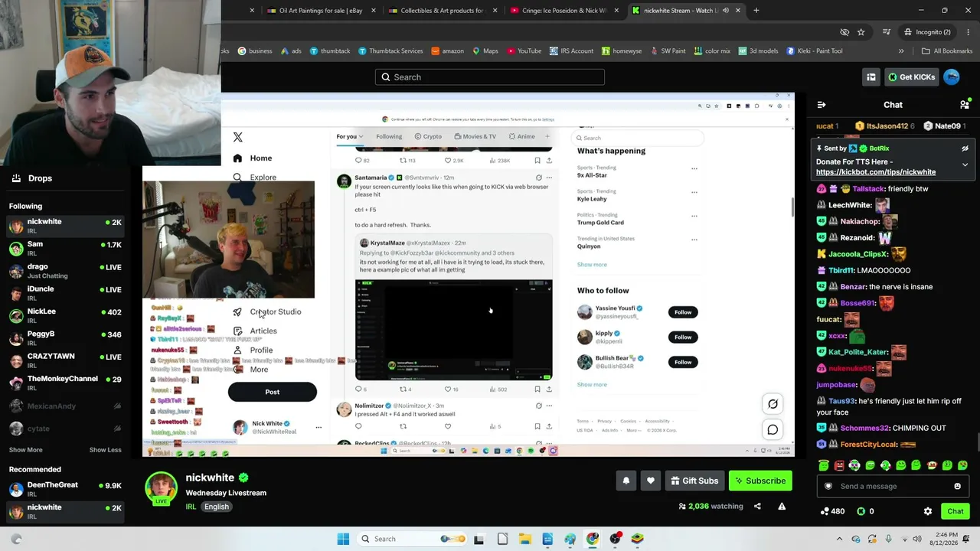The width and height of the screenshot is (980, 551).
Task: Click the circular slash icon over video
Action: (x=773, y=404)
